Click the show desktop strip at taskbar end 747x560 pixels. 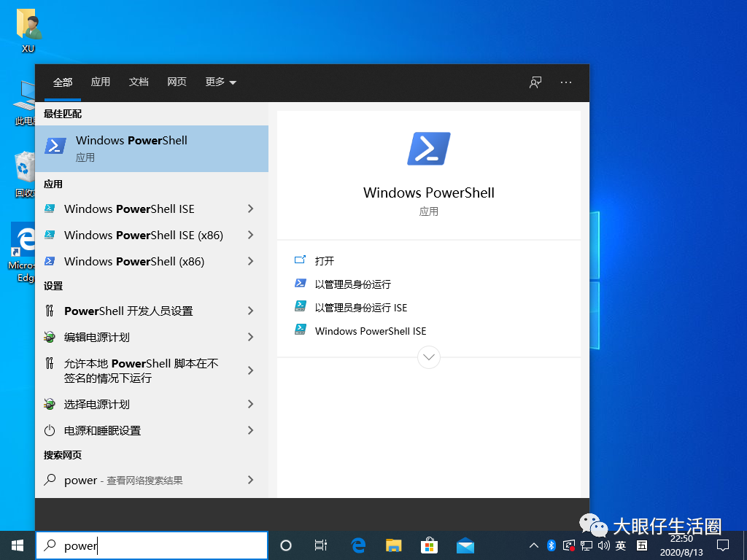pos(745,545)
